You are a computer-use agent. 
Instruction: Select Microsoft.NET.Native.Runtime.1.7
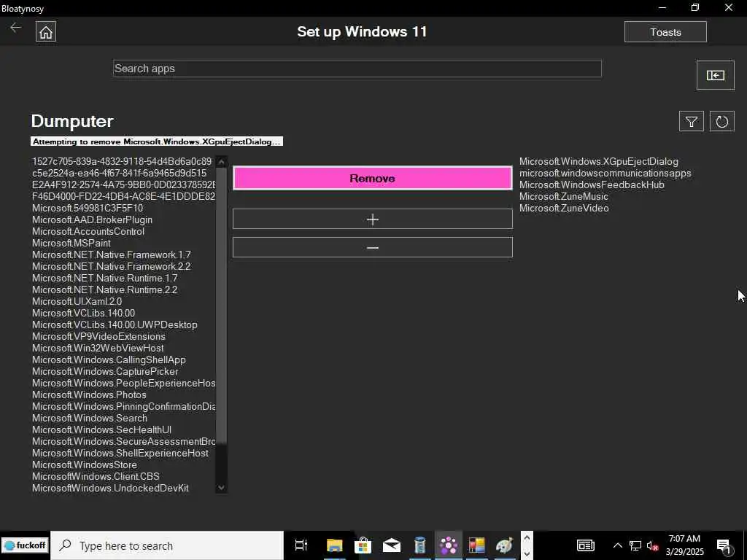tap(105, 278)
